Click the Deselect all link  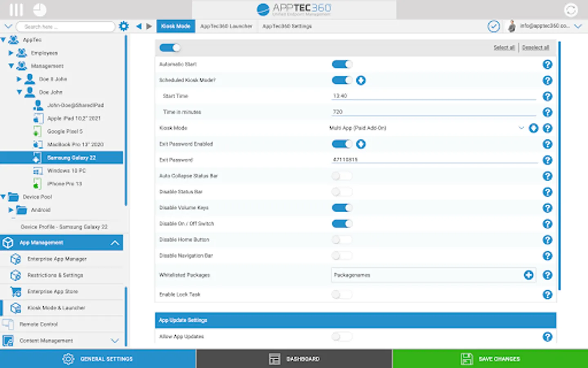click(535, 47)
